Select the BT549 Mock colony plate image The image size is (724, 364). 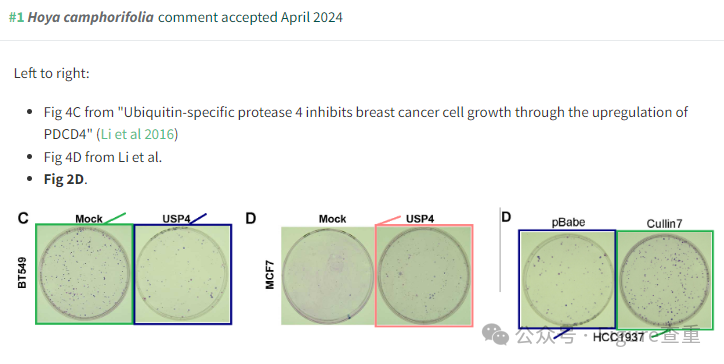(84, 274)
